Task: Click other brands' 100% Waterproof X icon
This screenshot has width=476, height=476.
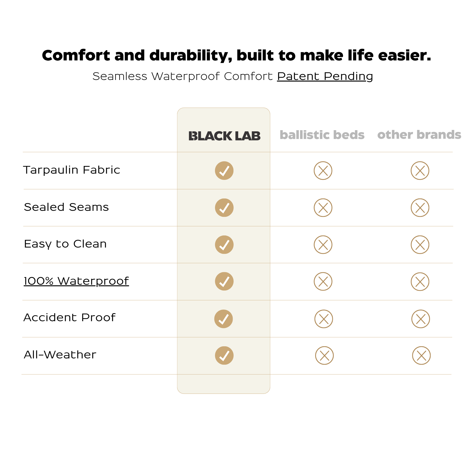Action: point(420,282)
